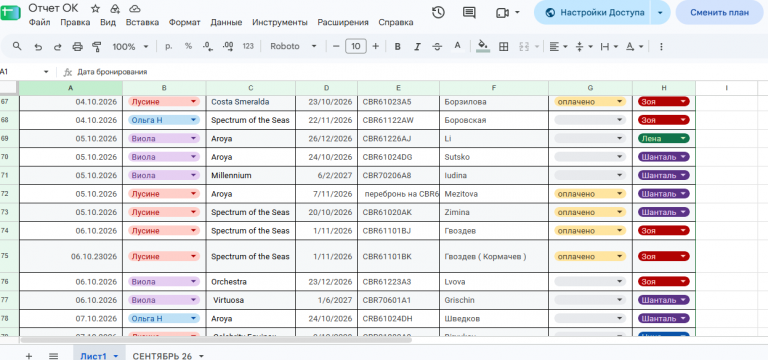Open the three-dot more toolbar options
Screen dimensions: 768x360
tap(661, 47)
